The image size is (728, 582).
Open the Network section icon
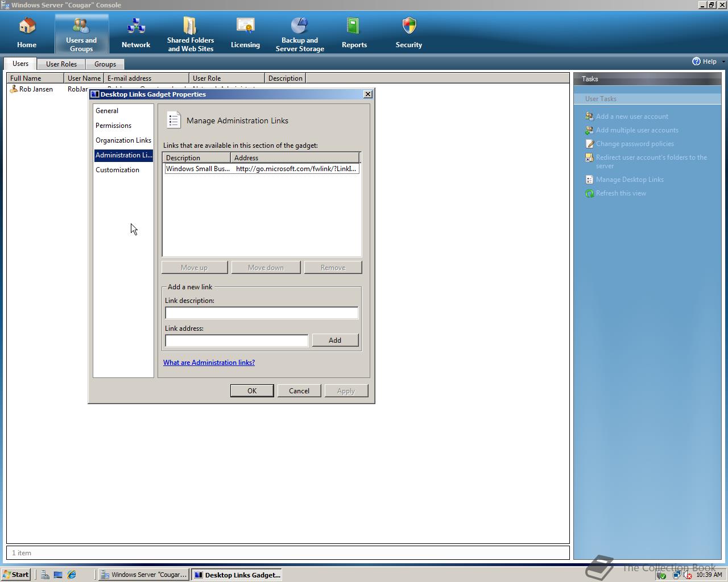tap(136, 26)
